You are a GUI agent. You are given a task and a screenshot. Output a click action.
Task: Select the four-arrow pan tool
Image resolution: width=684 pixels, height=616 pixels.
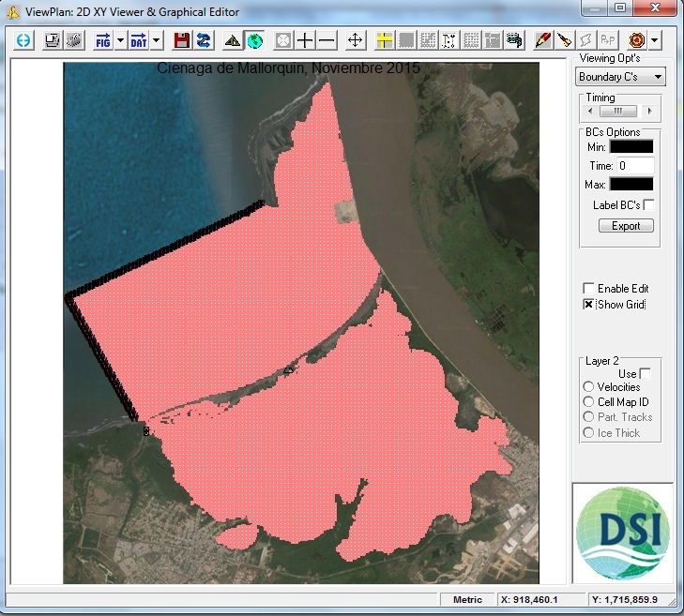356,40
